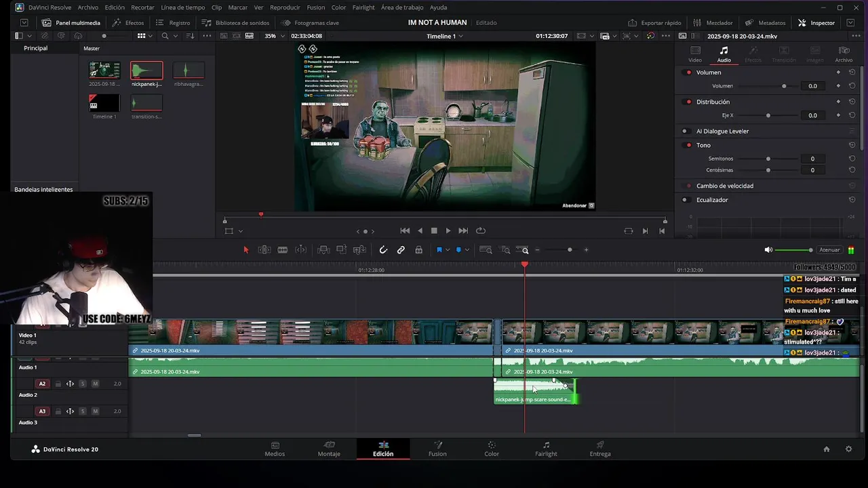Mute the Audio 2 track

95,384
